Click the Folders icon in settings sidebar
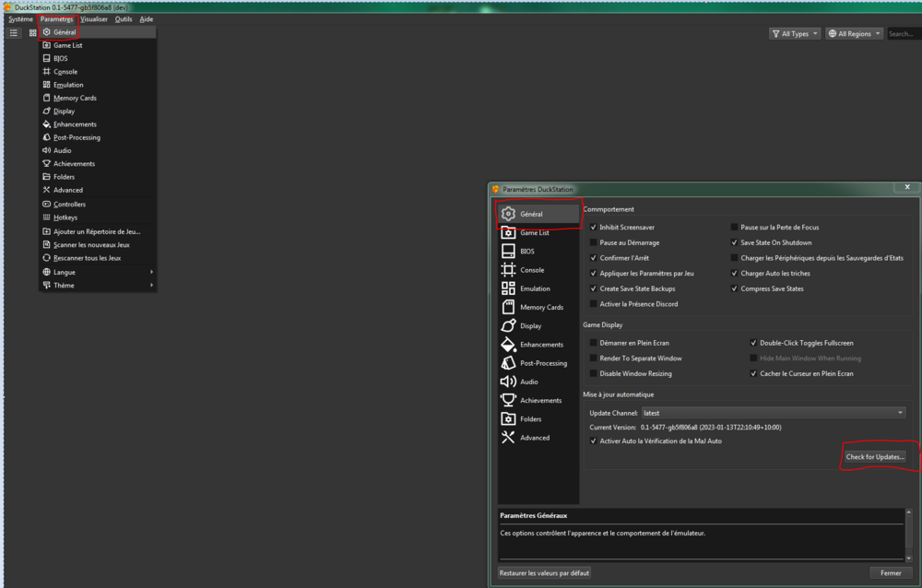 pyautogui.click(x=508, y=418)
